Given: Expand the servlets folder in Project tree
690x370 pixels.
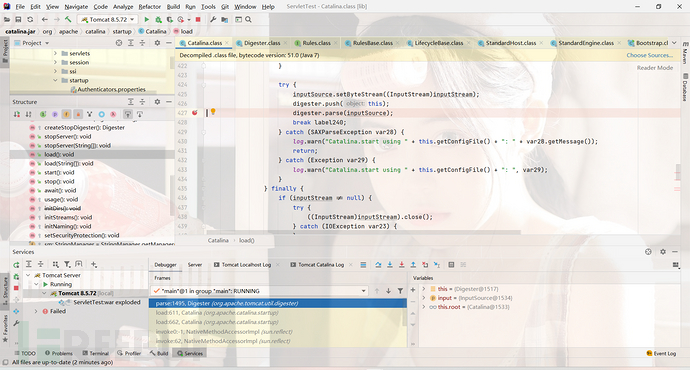Looking at the screenshot, I should 55,53.
